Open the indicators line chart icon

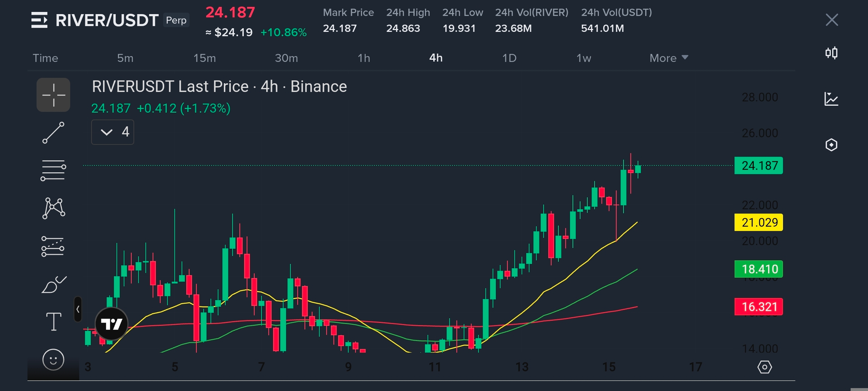pyautogui.click(x=831, y=99)
